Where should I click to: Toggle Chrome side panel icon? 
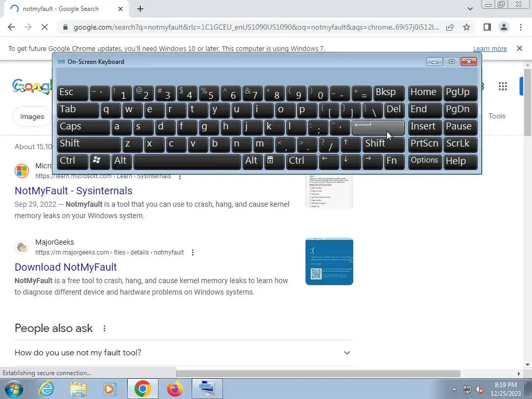(487, 27)
